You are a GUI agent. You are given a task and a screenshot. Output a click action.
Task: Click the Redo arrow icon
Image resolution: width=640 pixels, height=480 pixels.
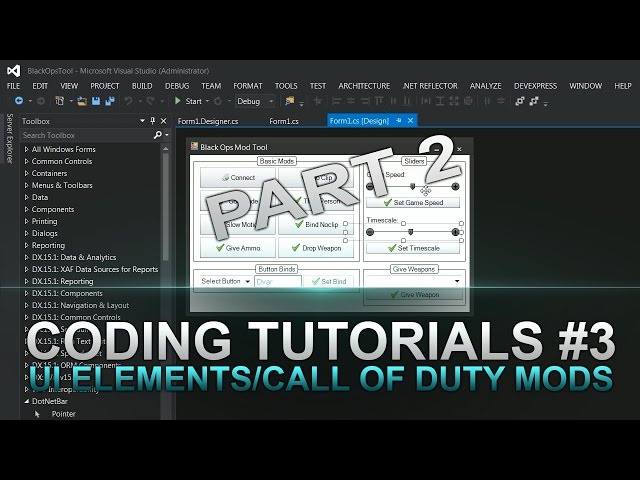pos(151,101)
